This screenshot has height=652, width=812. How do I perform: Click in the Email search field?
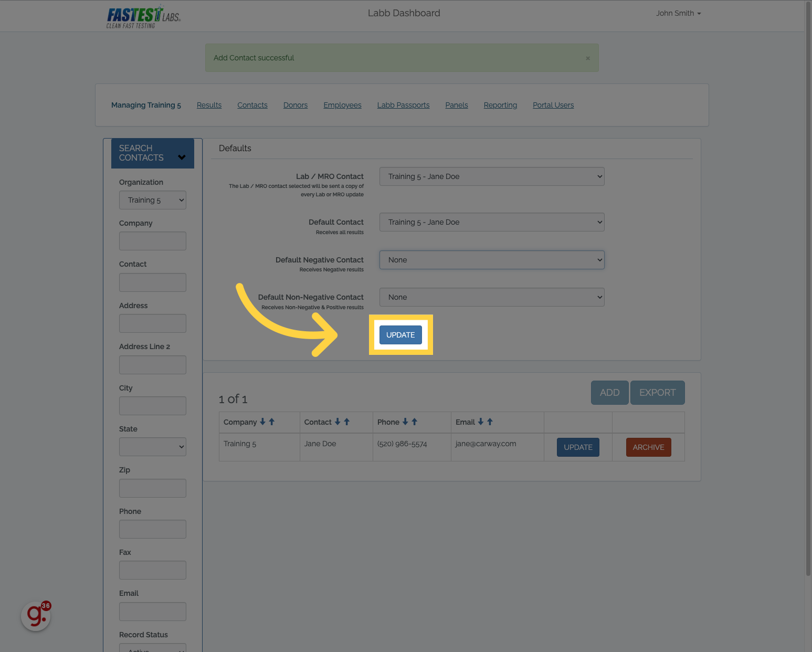(x=153, y=612)
